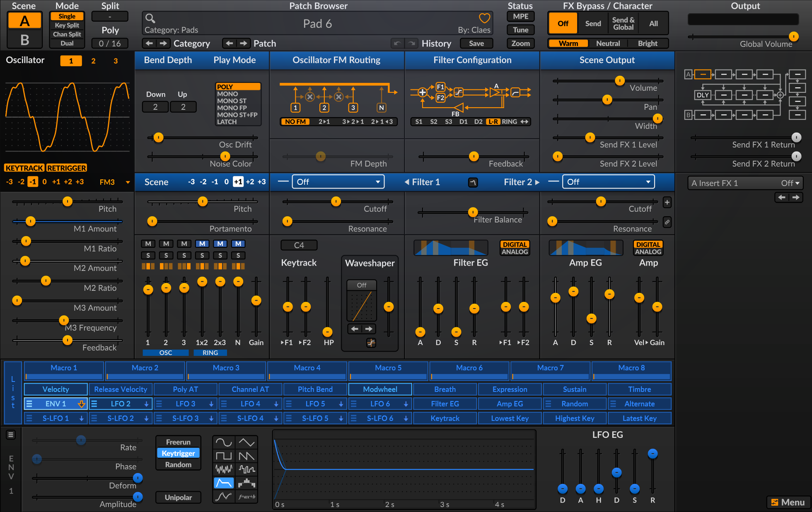This screenshot has width=812, height=512.
Task: Select the step sequencer LFO shape
Action: click(x=247, y=483)
